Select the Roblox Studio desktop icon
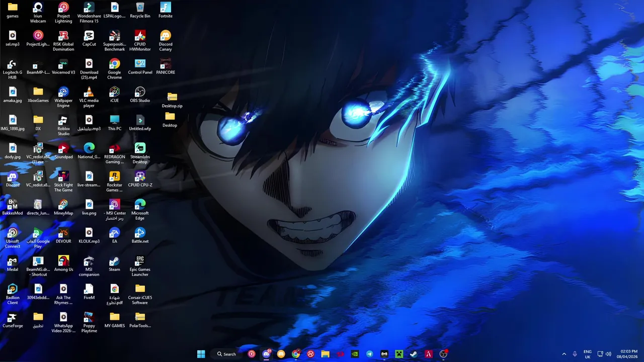This screenshot has width=644, height=362. point(63,125)
